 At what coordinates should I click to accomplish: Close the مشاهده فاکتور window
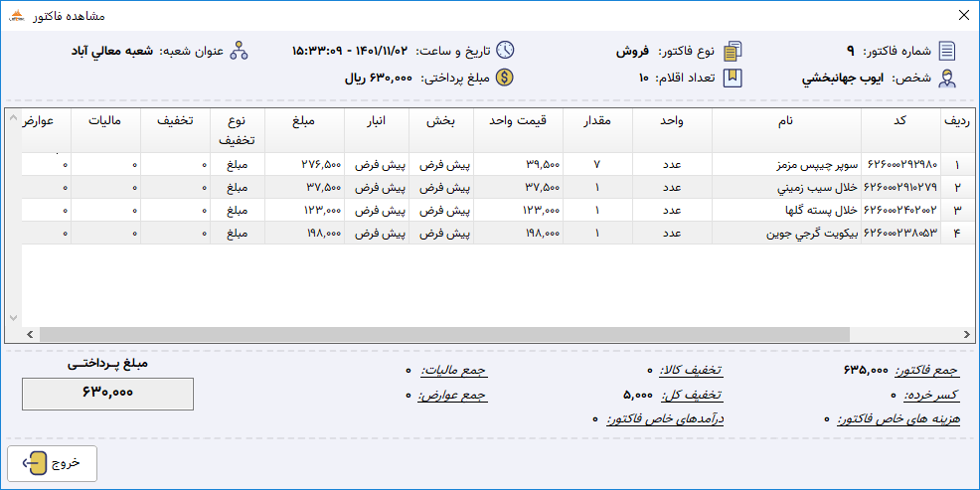pos(963,16)
